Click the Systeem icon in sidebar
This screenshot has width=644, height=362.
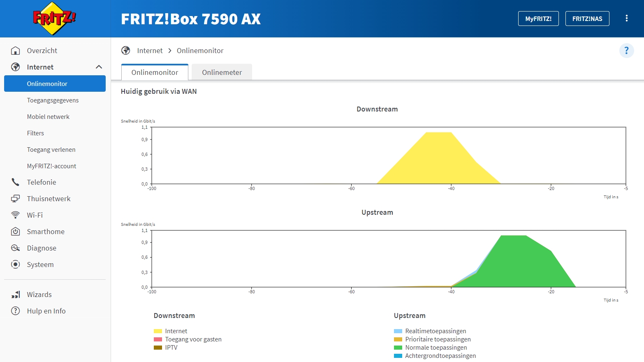tap(16, 265)
